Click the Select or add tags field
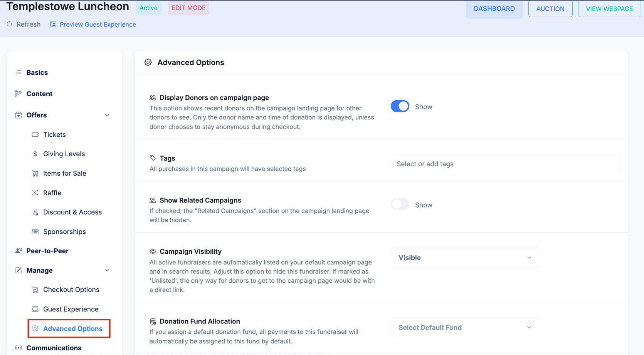The height and width of the screenshot is (355, 644). (x=505, y=164)
